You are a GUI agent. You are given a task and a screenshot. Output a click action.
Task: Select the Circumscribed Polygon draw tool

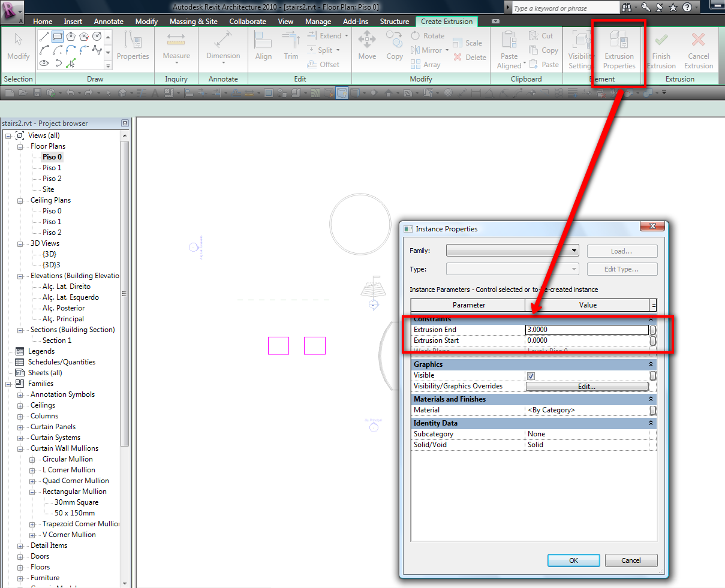click(x=84, y=37)
